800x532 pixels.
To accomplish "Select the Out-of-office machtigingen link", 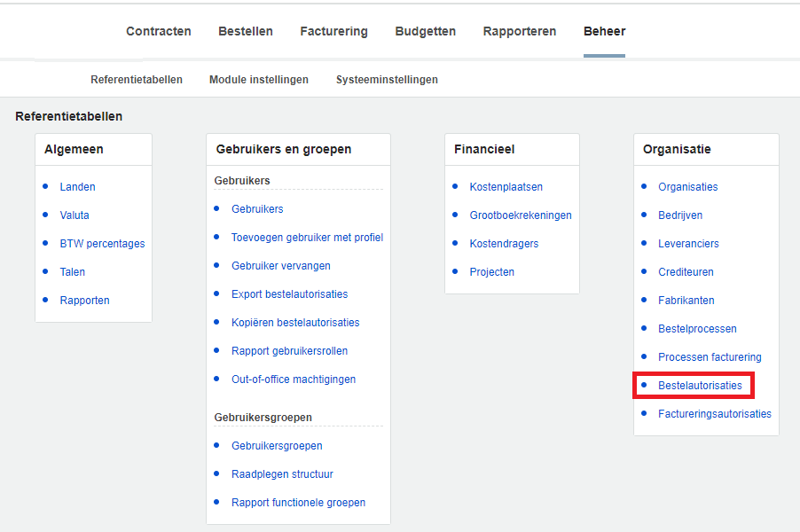I will pyautogui.click(x=294, y=379).
